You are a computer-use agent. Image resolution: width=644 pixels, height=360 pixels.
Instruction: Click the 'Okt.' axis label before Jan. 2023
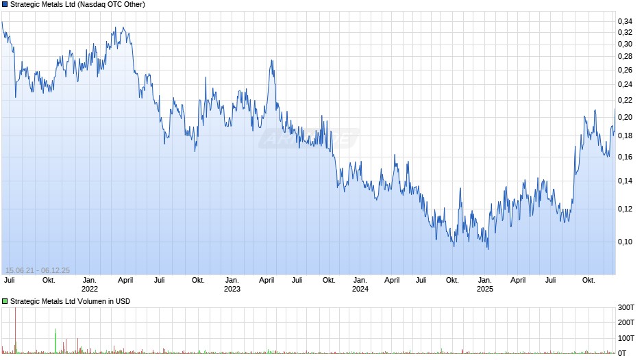pos(198,281)
